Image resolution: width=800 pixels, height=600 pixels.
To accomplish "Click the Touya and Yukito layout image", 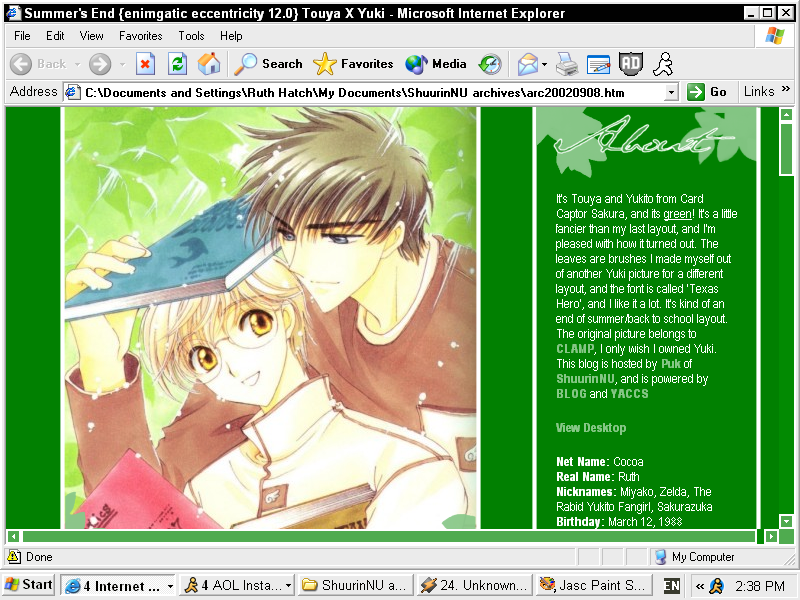I will tap(270, 318).
